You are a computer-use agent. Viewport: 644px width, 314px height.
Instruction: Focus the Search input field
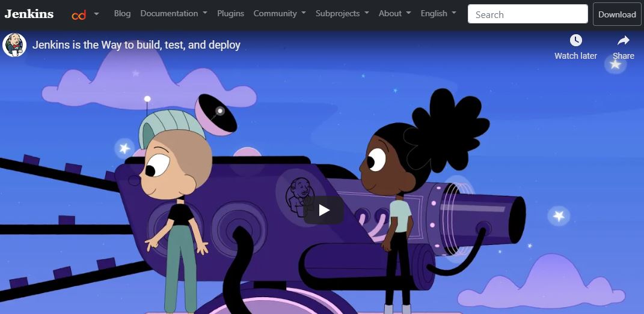[x=528, y=14]
